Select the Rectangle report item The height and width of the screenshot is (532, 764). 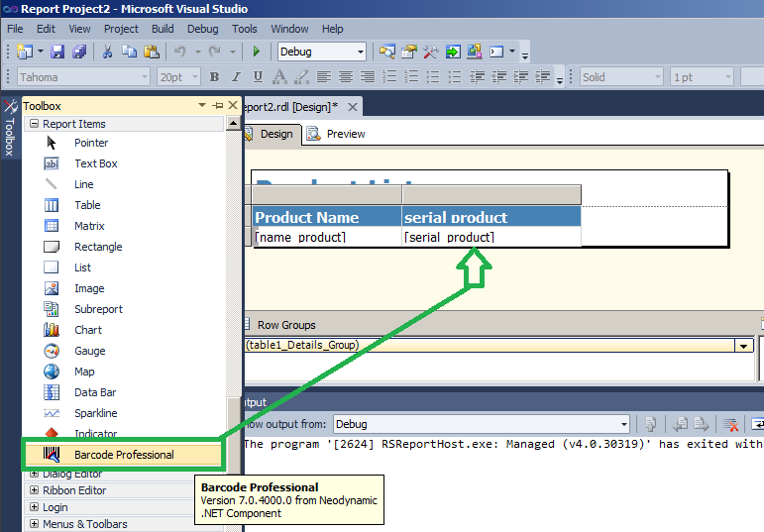point(98,247)
